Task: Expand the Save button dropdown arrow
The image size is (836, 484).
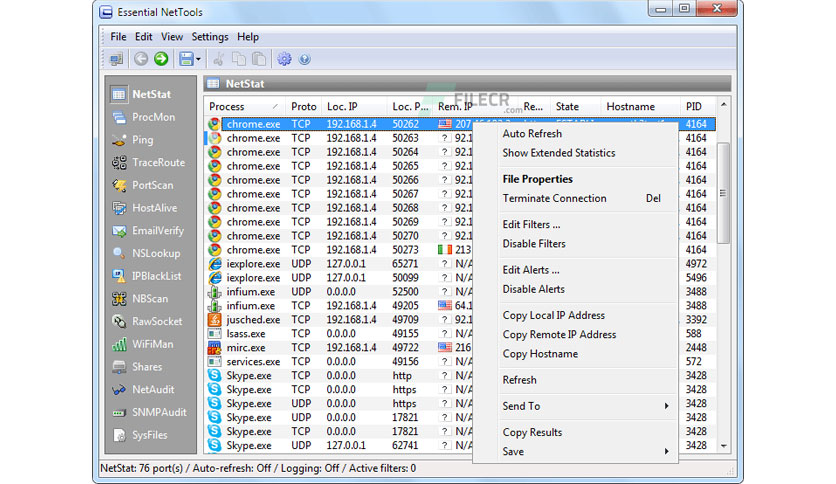Action: point(198,59)
